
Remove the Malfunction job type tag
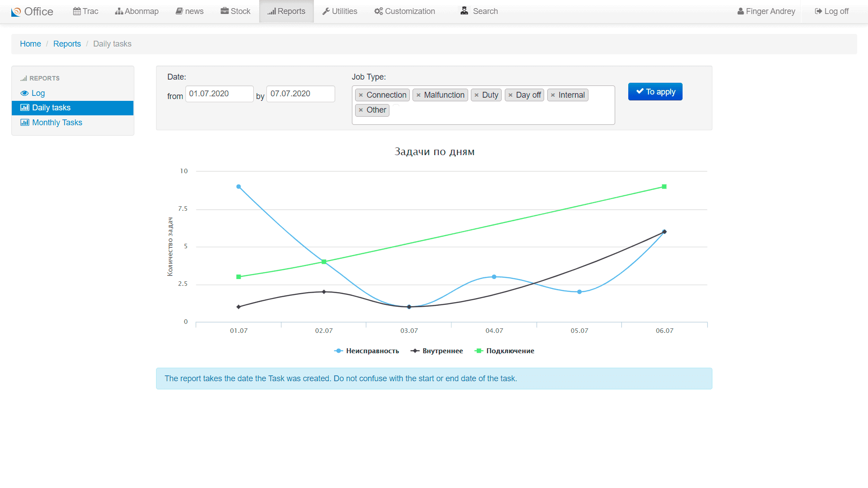click(x=418, y=95)
